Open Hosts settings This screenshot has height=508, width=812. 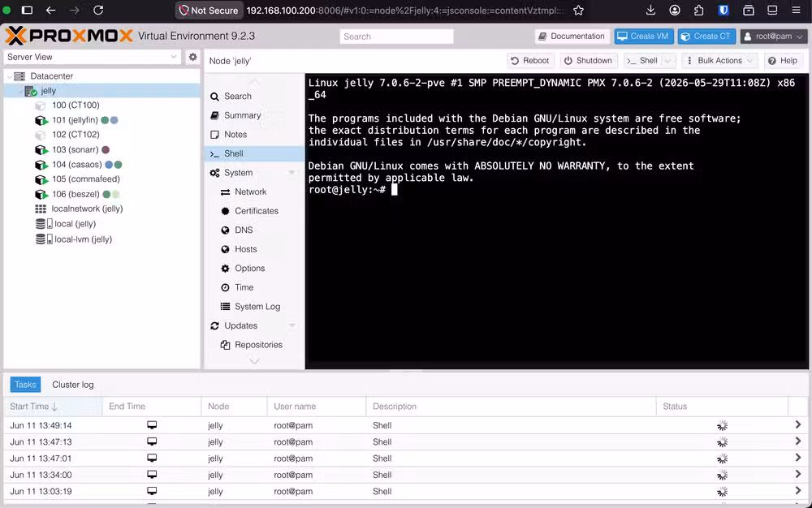[245, 249]
